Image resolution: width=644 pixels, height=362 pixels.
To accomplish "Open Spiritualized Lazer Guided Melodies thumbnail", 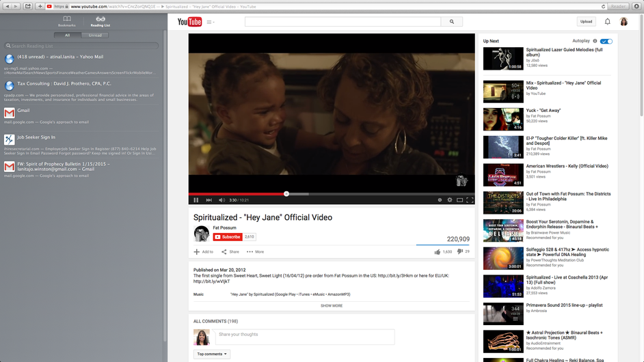I will click(x=503, y=59).
